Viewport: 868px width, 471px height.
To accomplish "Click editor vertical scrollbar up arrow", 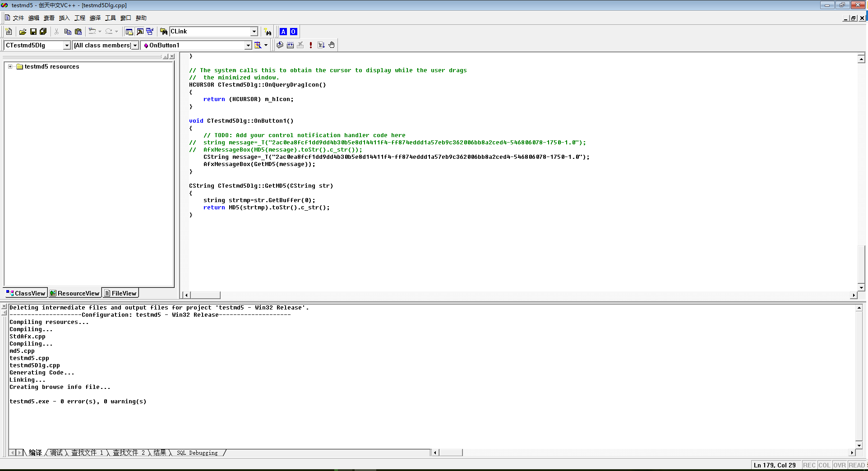I will pyautogui.click(x=861, y=59).
